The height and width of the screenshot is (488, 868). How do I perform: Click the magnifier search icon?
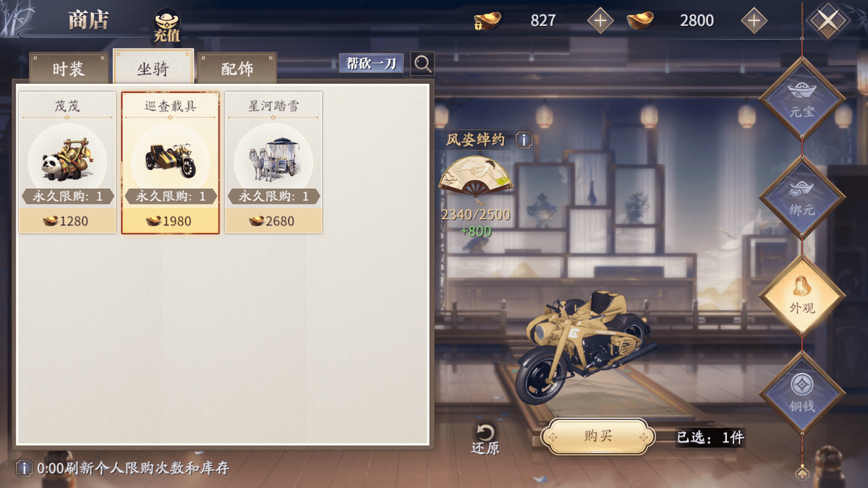[423, 64]
